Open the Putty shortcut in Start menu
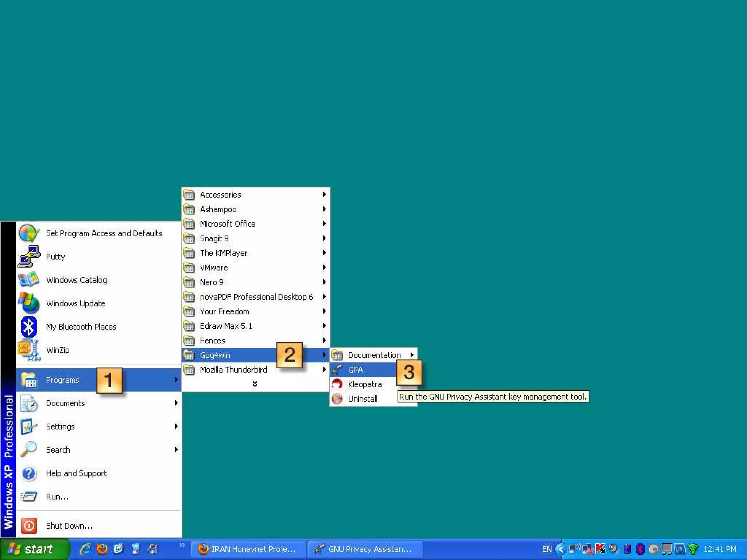 [x=55, y=257]
